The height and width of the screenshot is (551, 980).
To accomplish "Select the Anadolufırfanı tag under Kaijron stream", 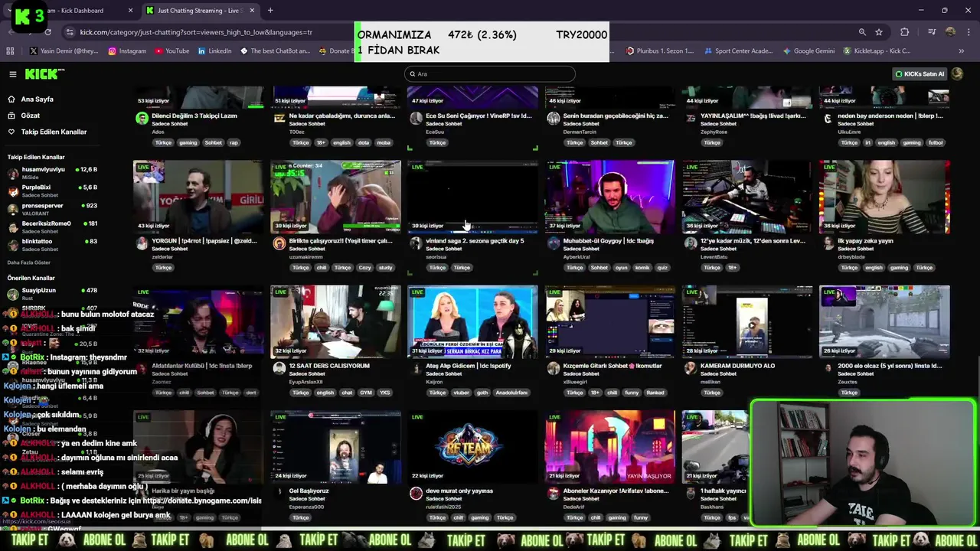I will [511, 393].
